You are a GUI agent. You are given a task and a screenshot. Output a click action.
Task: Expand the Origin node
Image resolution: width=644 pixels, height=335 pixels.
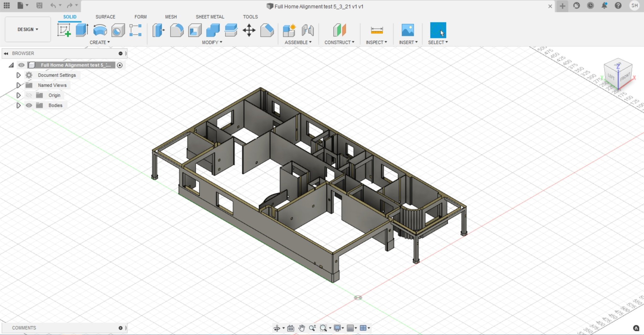point(19,95)
